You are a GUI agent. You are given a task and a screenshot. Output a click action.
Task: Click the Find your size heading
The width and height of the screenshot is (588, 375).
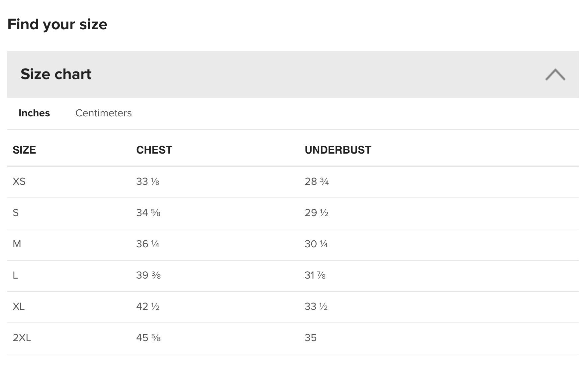coord(57,24)
